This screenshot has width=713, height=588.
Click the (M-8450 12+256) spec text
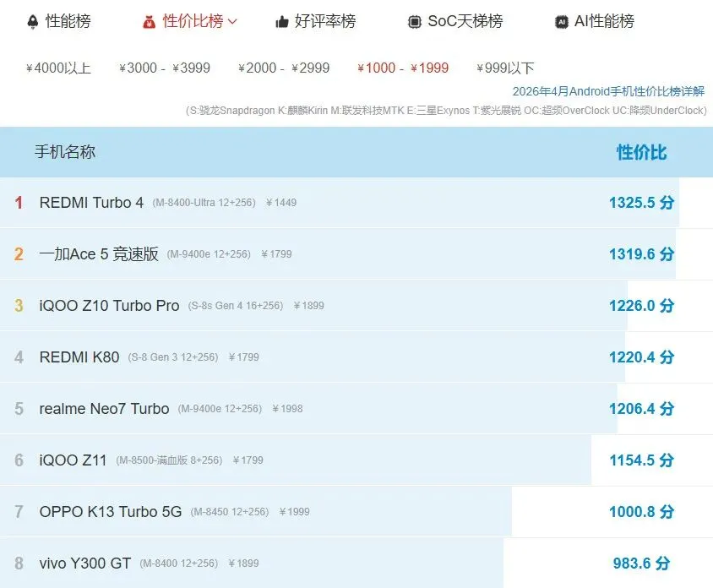pyautogui.click(x=230, y=512)
